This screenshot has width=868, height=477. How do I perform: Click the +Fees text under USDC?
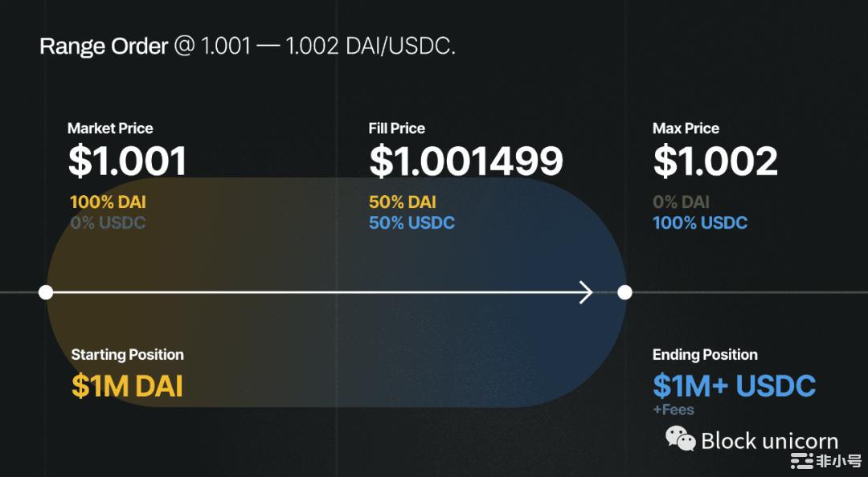674,410
